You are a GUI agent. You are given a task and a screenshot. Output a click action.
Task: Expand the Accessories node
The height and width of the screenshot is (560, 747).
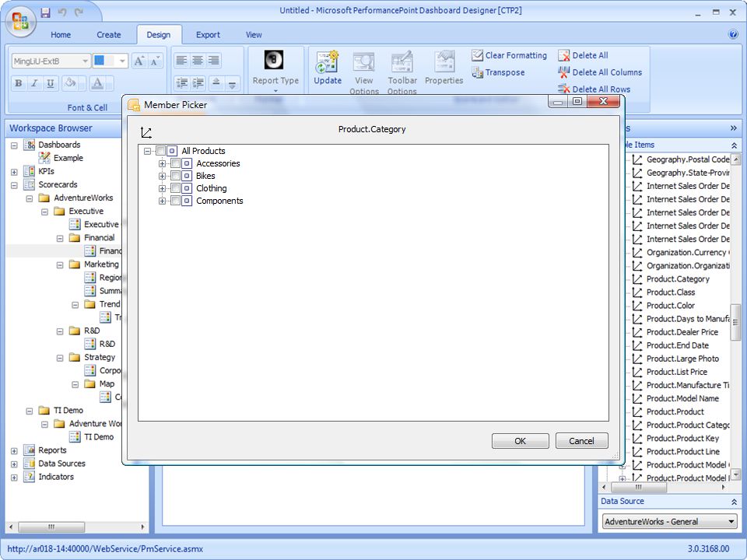[x=162, y=163]
